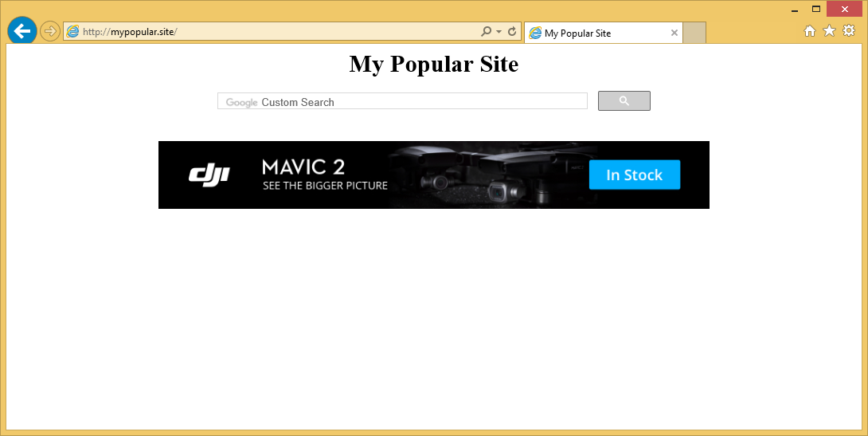868x436 pixels.
Task: Open the Tools gear menu
Action: click(849, 30)
